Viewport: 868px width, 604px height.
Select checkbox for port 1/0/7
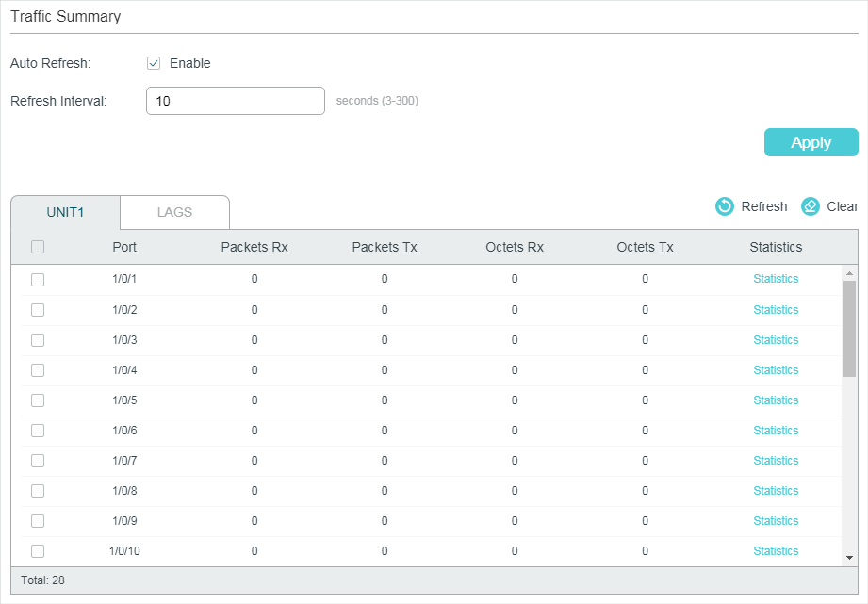(38, 461)
